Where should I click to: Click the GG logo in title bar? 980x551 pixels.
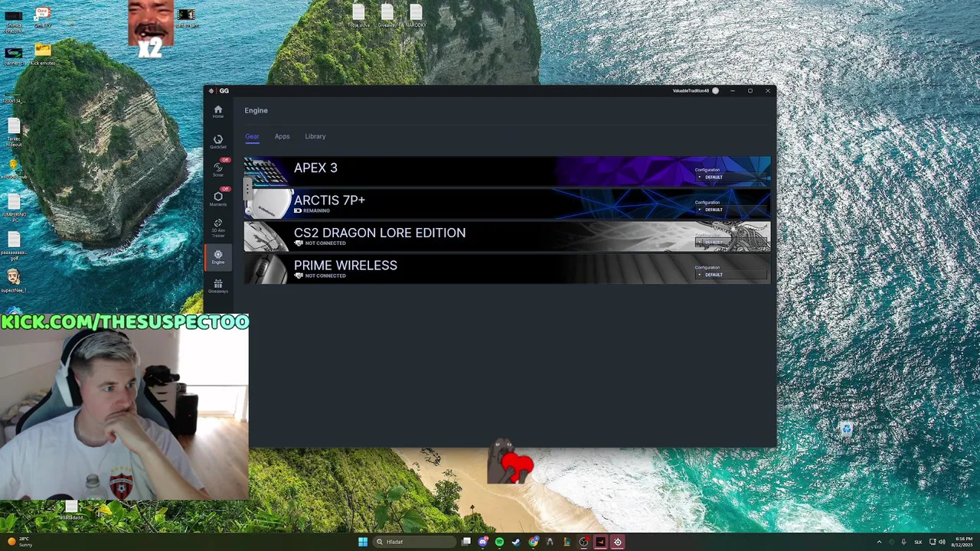pos(219,90)
